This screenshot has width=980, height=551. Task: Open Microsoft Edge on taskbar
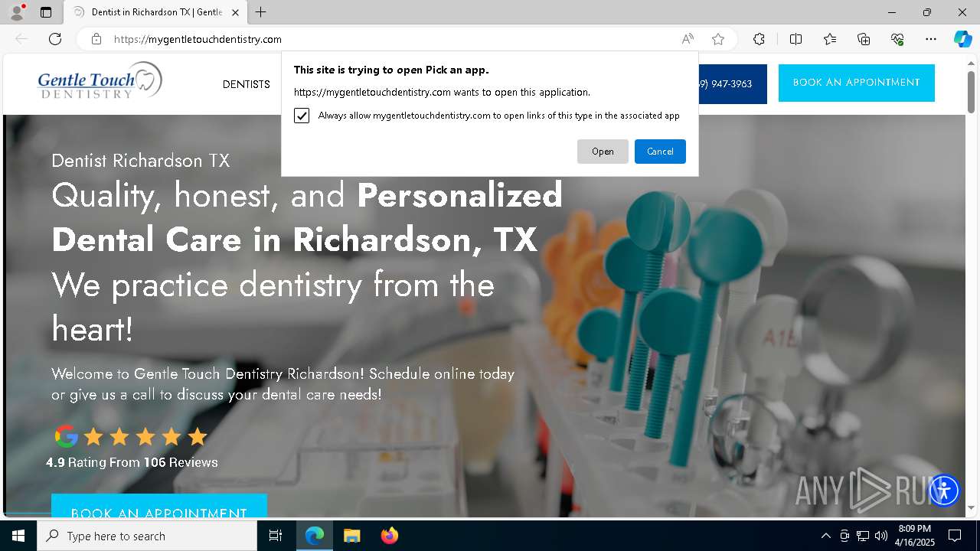[315, 536]
